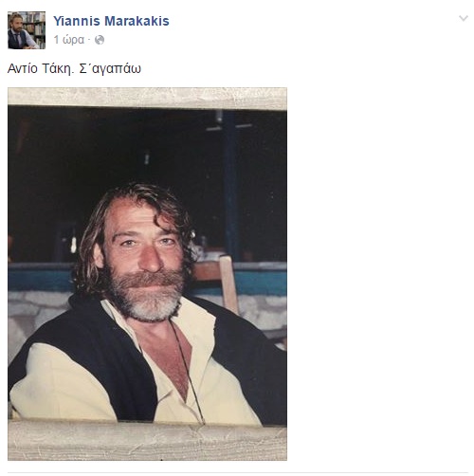This screenshot has width=474, height=476.
Task: Click the "Marakakis" surname in the header
Action: point(137,21)
